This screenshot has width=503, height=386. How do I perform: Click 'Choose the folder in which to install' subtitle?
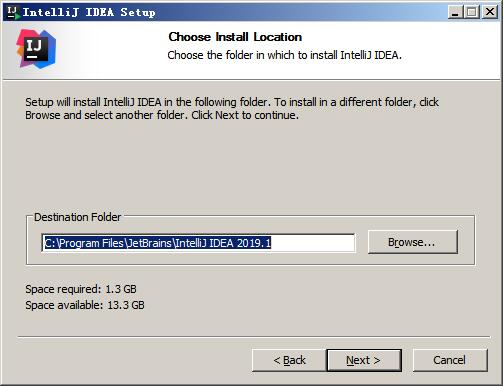pos(284,55)
